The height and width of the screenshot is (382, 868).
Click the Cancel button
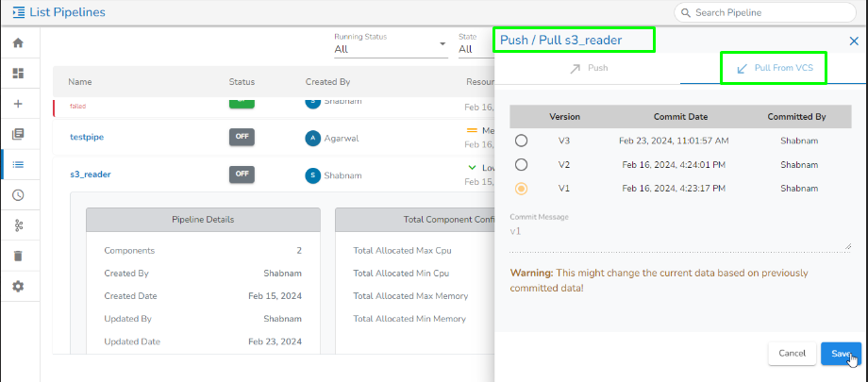(792, 353)
